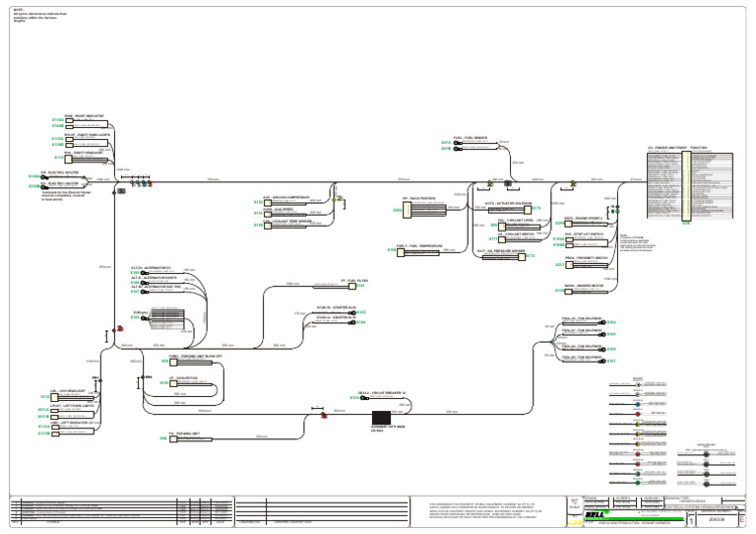Image resolution: width=756 pixels, height=534 pixels.
Task: Click the blue splice marker on the main trunk
Action: coord(144,184)
